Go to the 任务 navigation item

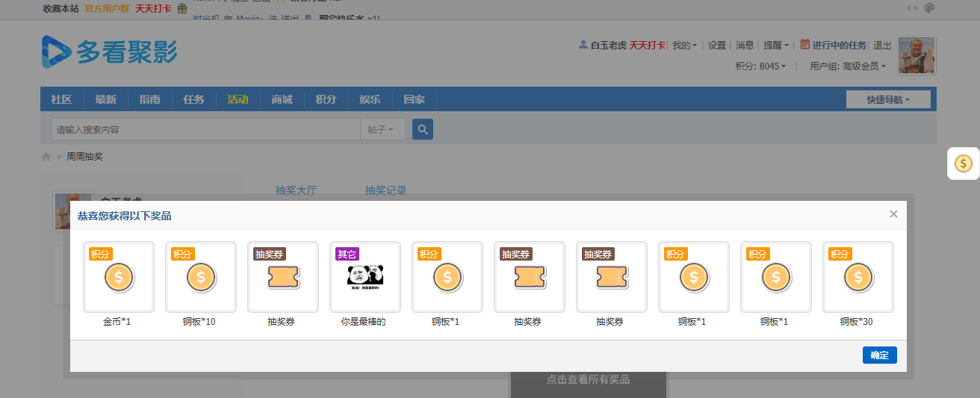[x=193, y=99]
